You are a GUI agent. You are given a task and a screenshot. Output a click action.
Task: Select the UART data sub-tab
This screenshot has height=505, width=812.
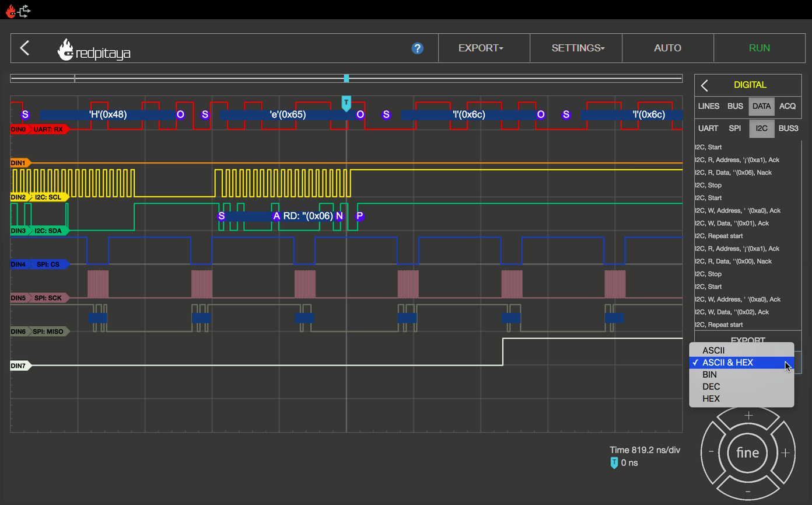click(x=708, y=128)
